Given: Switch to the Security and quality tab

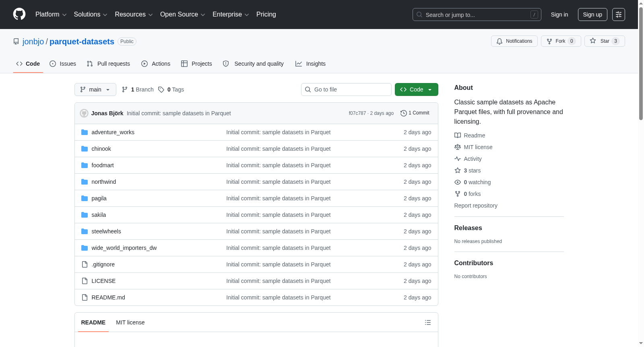Looking at the screenshot, I should coord(253,64).
